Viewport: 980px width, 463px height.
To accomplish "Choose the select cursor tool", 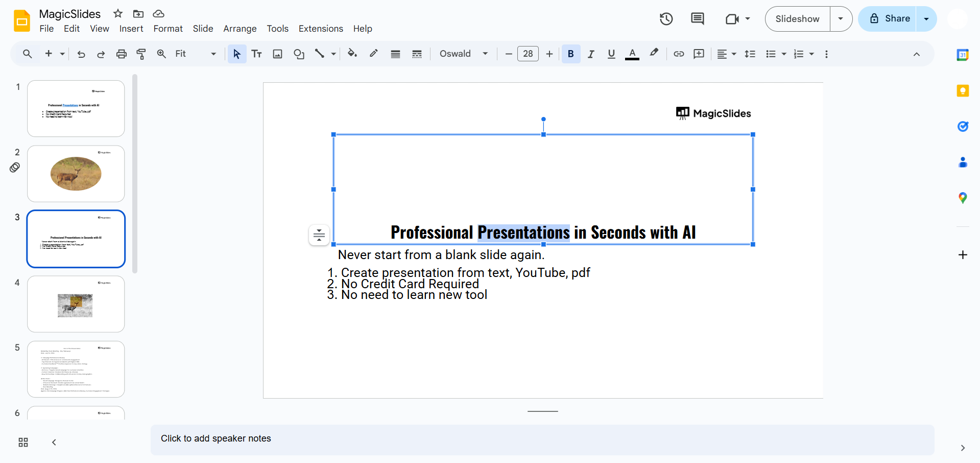I will 237,54.
